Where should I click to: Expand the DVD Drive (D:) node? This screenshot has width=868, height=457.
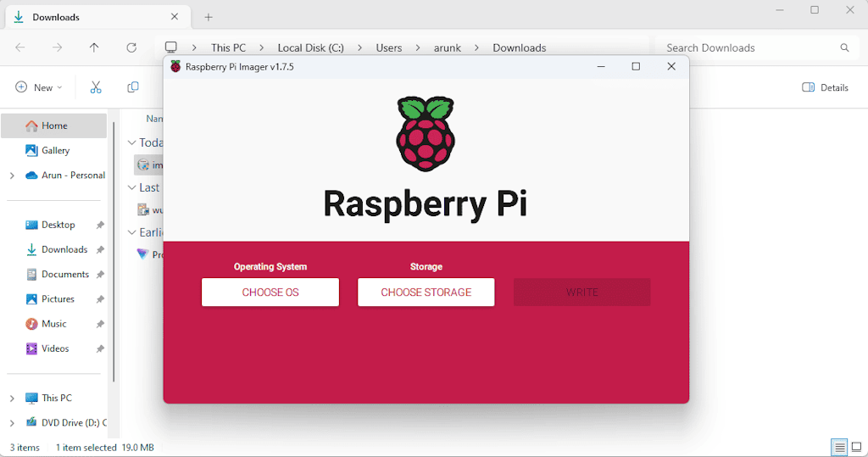(x=12, y=423)
